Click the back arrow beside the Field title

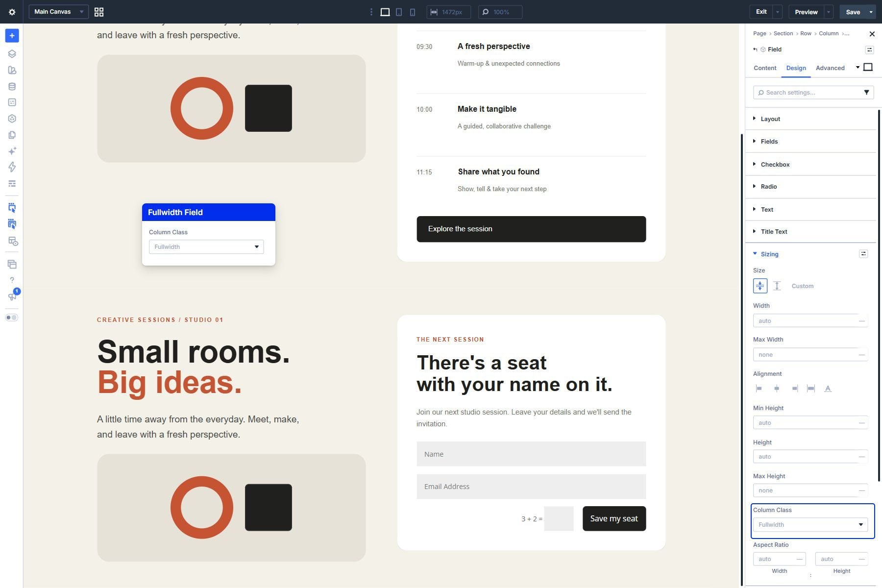tap(755, 49)
